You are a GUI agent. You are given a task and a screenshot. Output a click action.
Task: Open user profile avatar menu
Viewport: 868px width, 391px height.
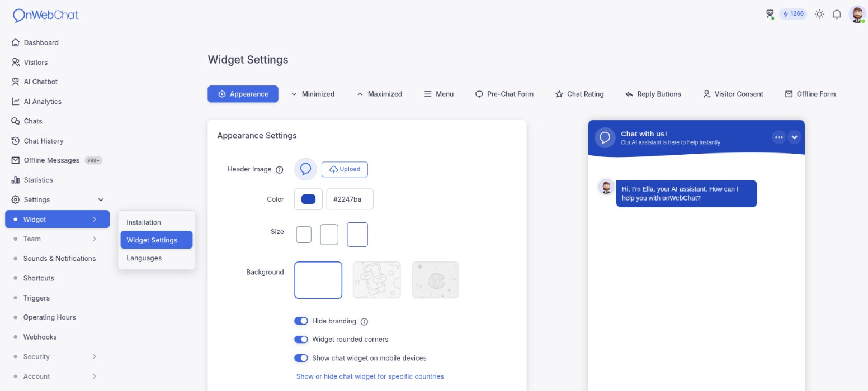(857, 14)
